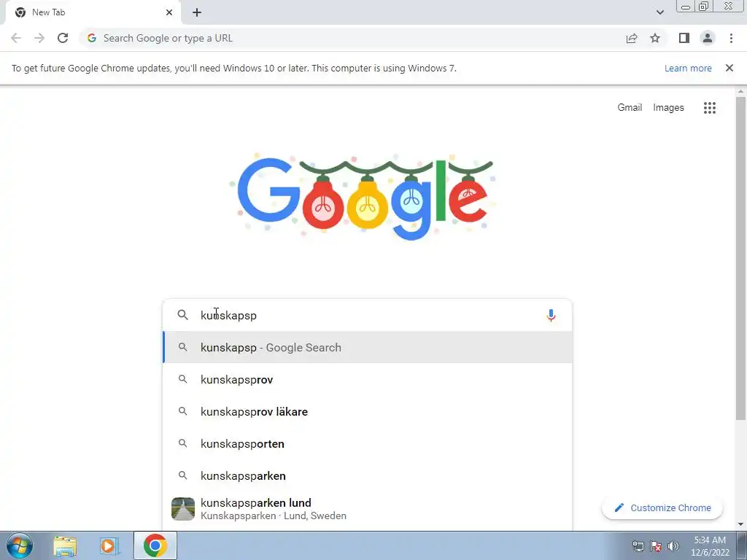The image size is (747, 560).
Task: Click the Customize Chrome button
Action: [662, 507]
